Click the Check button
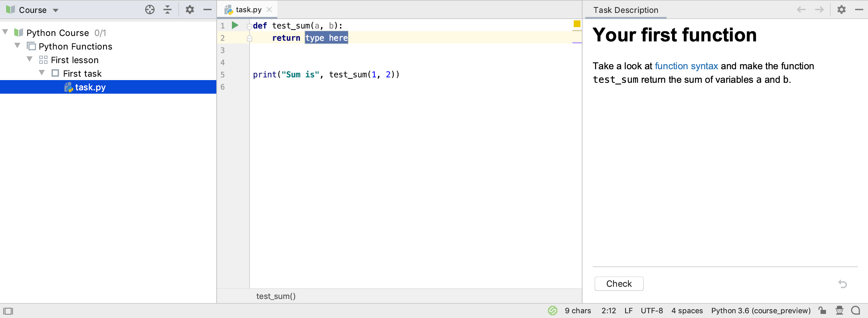868x318 pixels. (x=619, y=284)
